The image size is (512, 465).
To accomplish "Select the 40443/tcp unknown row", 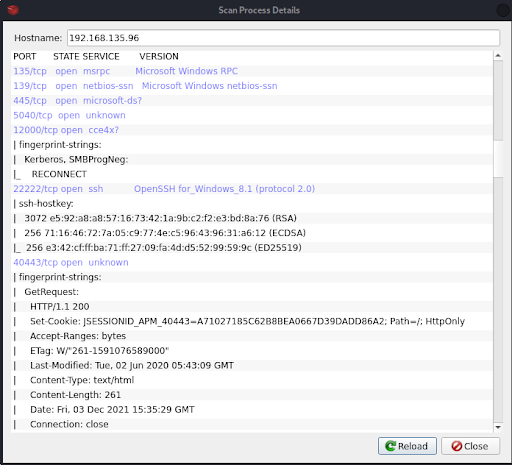I will click(252, 262).
